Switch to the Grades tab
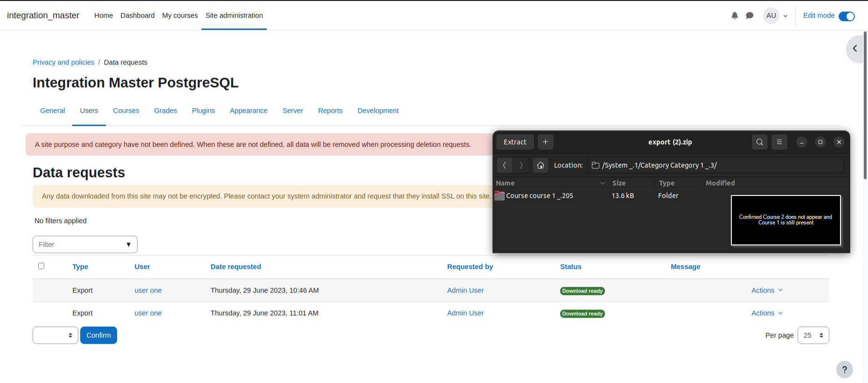 (166, 111)
